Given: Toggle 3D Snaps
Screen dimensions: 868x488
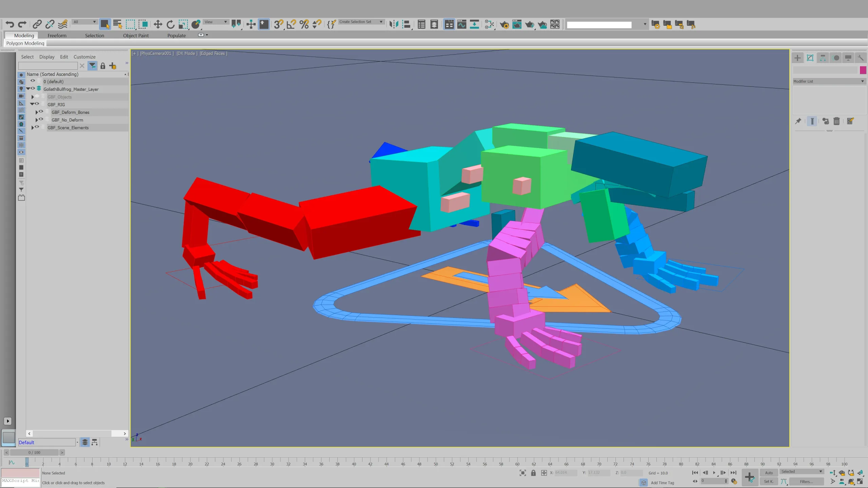Looking at the screenshot, I should (278, 24).
